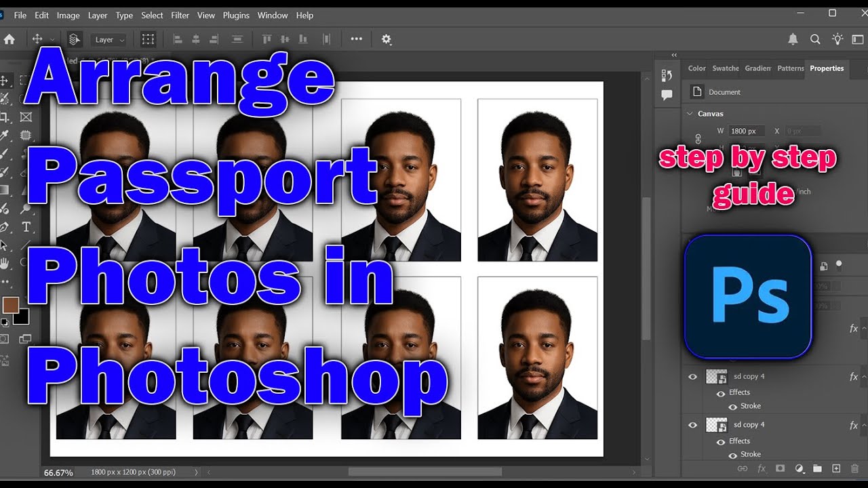Create a new layer
Screen dimensions: 868x488
click(836, 468)
